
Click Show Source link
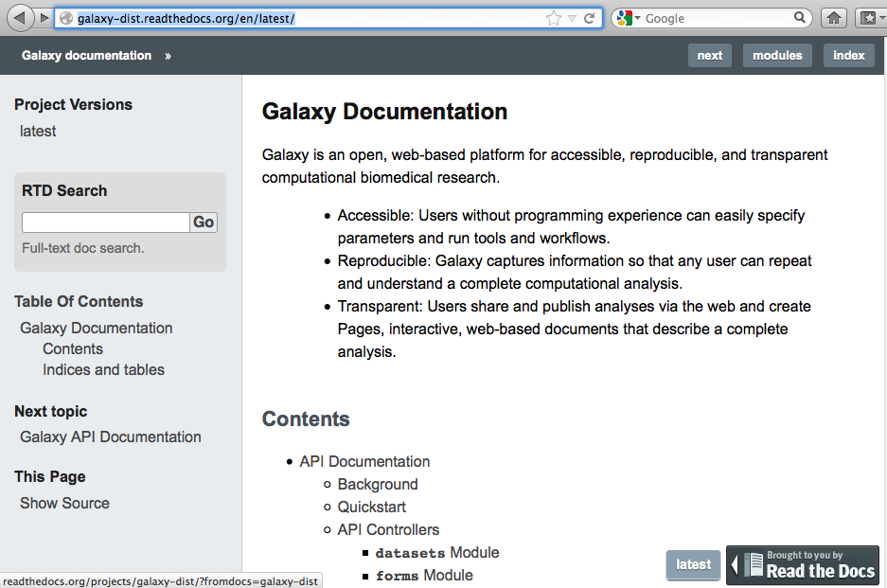click(64, 503)
